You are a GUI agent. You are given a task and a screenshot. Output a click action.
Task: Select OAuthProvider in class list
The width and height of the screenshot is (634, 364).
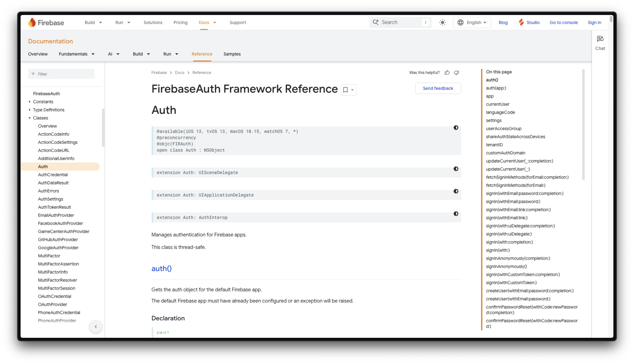click(x=53, y=304)
